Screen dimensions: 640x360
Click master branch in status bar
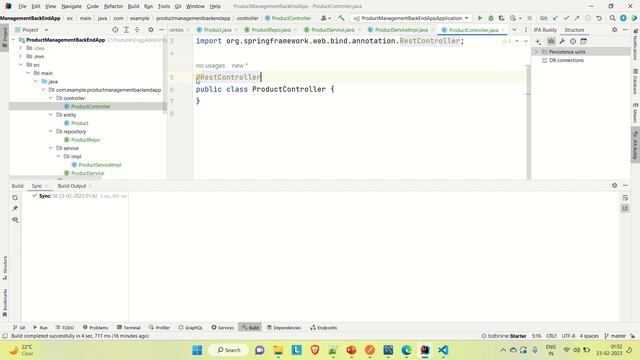(x=616, y=336)
